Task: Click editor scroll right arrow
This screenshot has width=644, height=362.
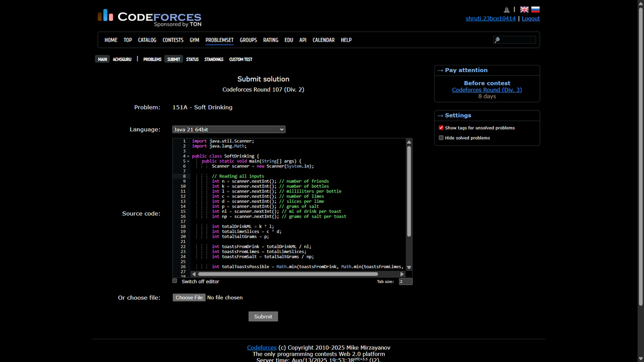Action: point(402,274)
